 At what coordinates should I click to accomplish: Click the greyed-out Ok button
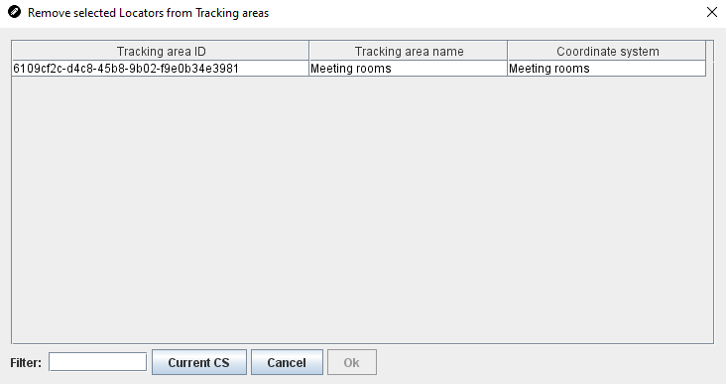click(352, 362)
